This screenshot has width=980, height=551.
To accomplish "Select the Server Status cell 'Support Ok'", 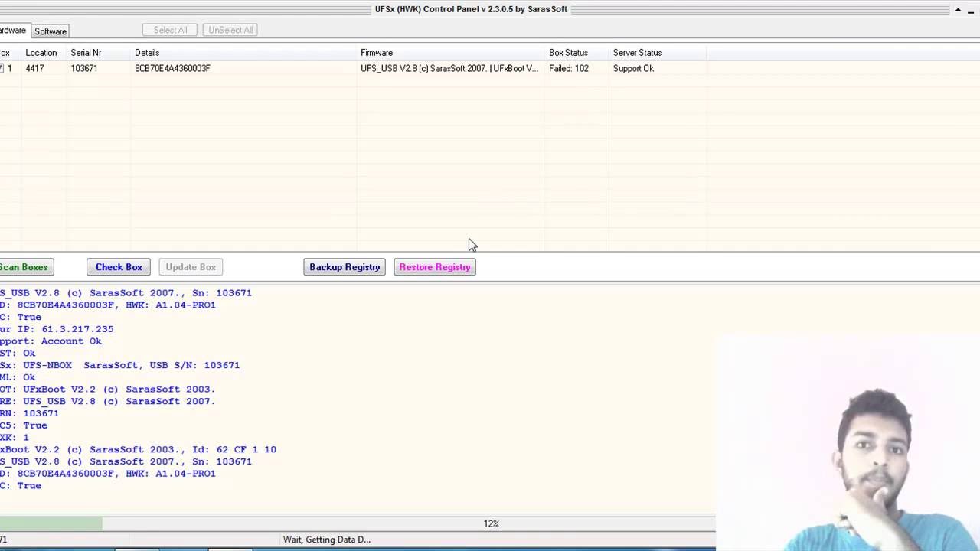I will 633,68.
